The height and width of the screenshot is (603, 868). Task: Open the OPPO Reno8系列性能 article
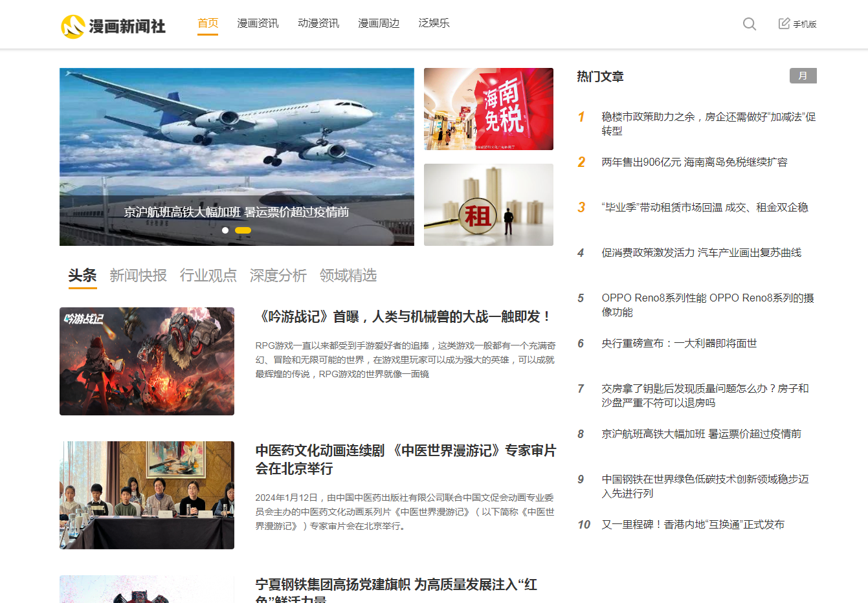[x=708, y=305]
